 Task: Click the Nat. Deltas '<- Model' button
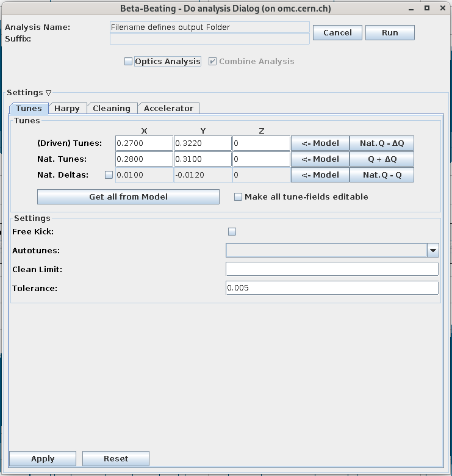click(x=320, y=175)
